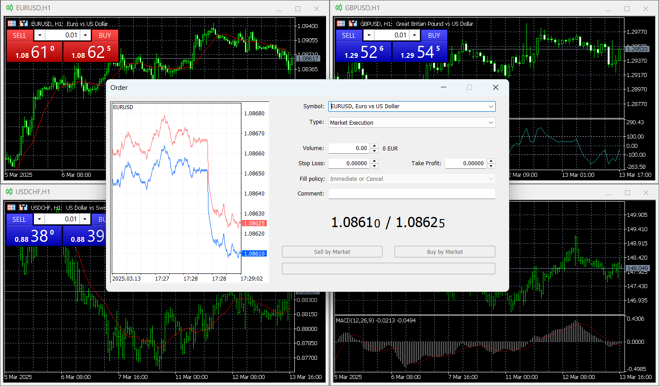660x387 pixels.
Task: Open Depth of Market icon on USDCHF chart
Action: coord(24,207)
